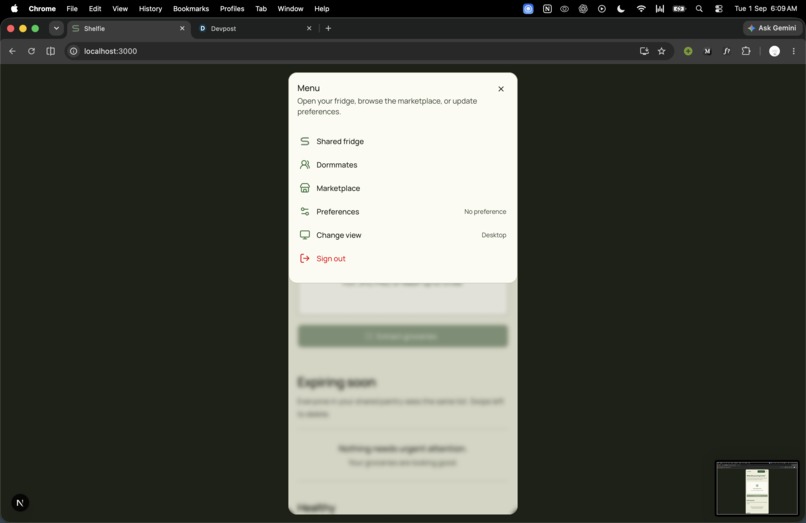The width and height of the screenshot is (806, 523).
Task: Open a new browser tab
Action: [x=328, y=28]
